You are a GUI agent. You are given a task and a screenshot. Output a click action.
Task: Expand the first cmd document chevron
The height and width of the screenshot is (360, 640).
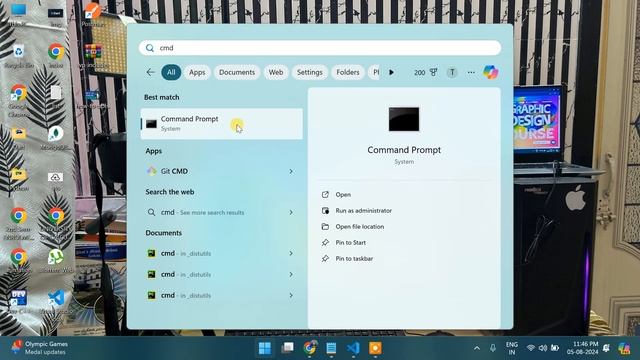point(291,253)
